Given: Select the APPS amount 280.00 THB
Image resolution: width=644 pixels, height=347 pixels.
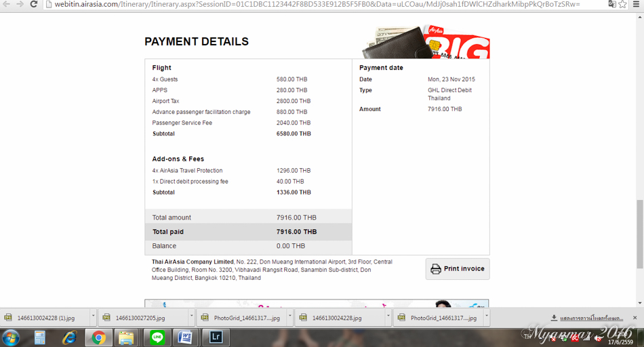Looking at the screenshot, I should coord(291,90).
